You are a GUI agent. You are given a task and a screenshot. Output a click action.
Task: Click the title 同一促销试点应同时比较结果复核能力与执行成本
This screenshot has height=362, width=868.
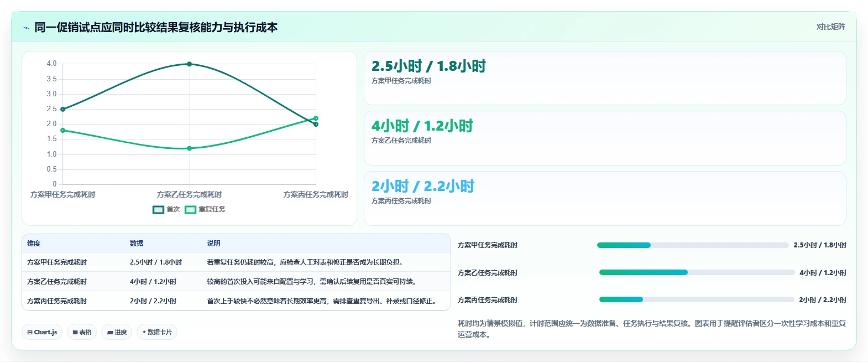pos(156,28)
